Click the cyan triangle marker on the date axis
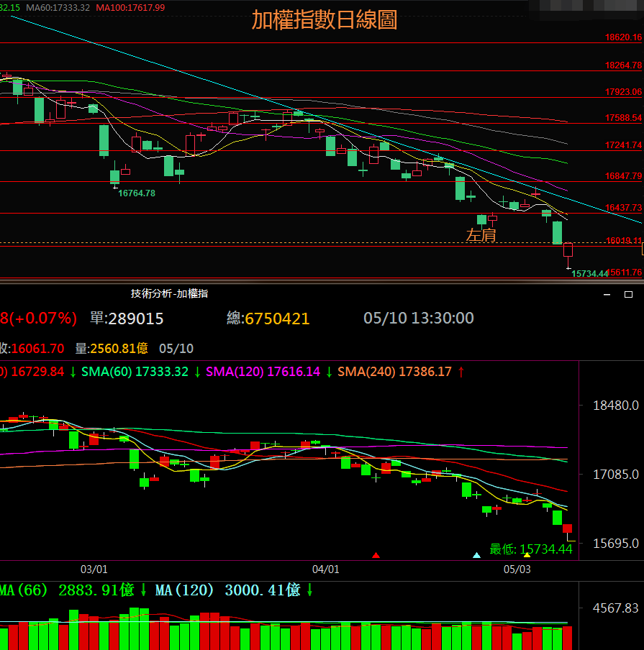The height and width of the screenshot is (650, 644). 476,555
